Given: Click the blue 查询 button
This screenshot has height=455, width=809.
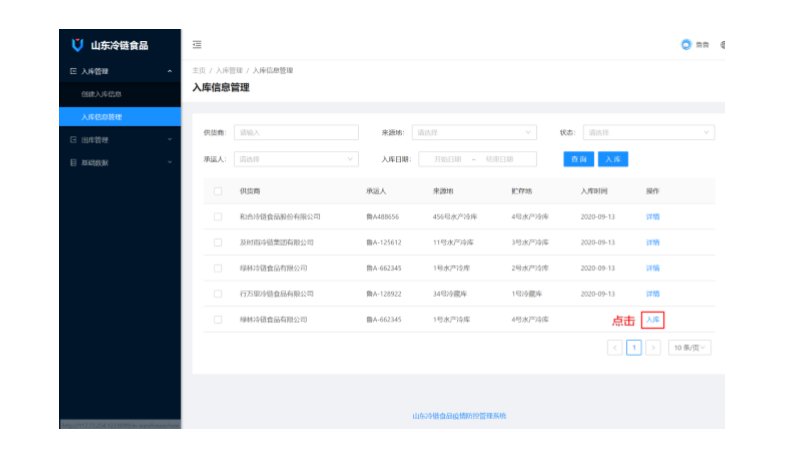Looking at the screenshot, I should (x=577, y=159).
